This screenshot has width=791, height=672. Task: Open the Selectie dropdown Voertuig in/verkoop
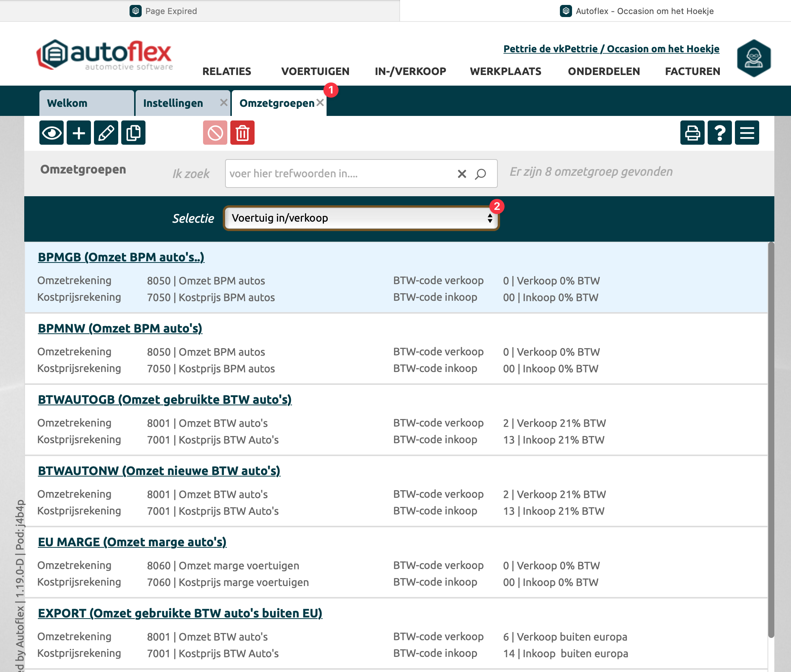[x=361, y=218]
